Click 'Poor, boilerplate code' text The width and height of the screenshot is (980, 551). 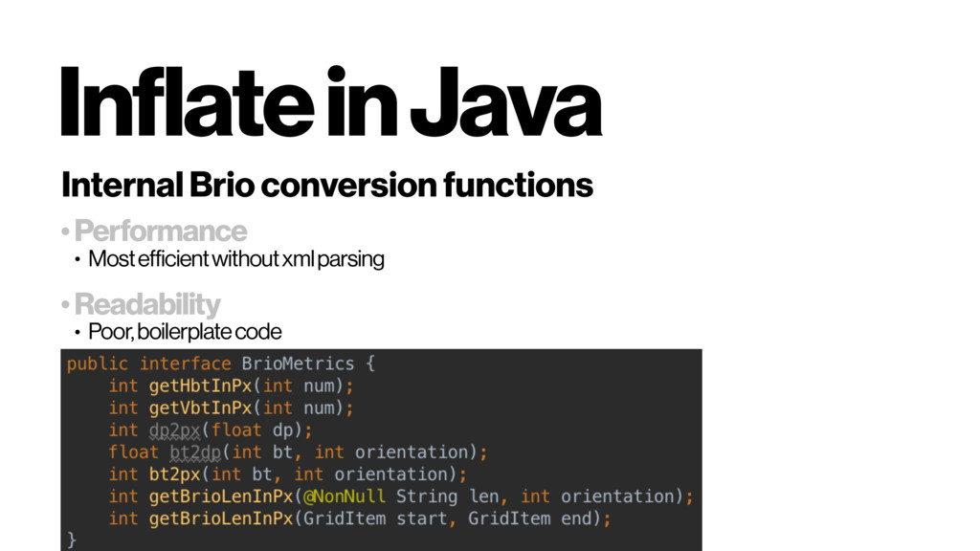pyautogui.click(x=185, y=332)
